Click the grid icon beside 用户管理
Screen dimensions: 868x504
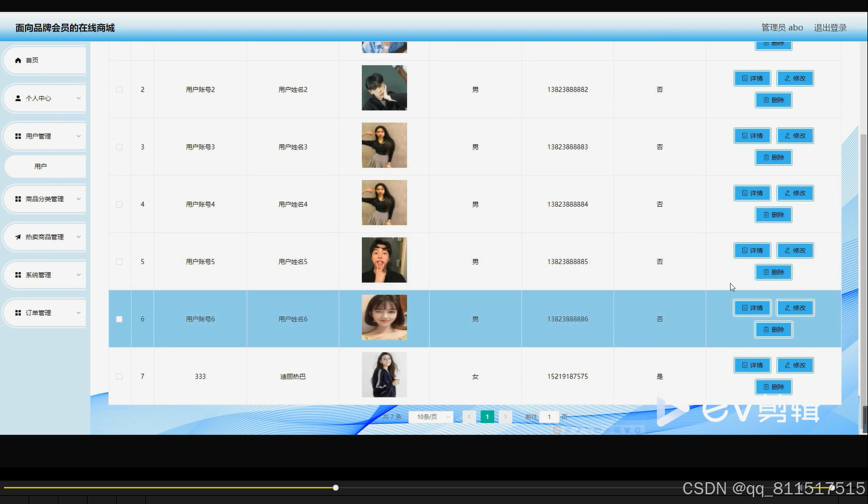(x=18, y=136)
